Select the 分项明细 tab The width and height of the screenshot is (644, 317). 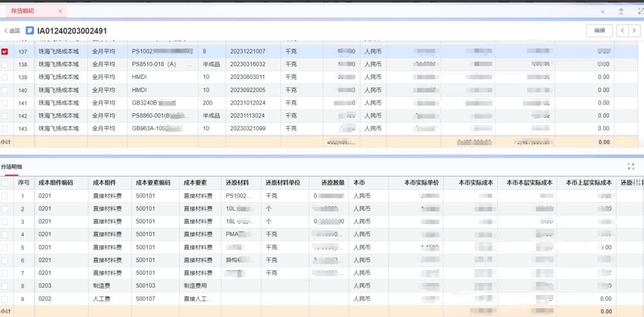pos(11,167)
